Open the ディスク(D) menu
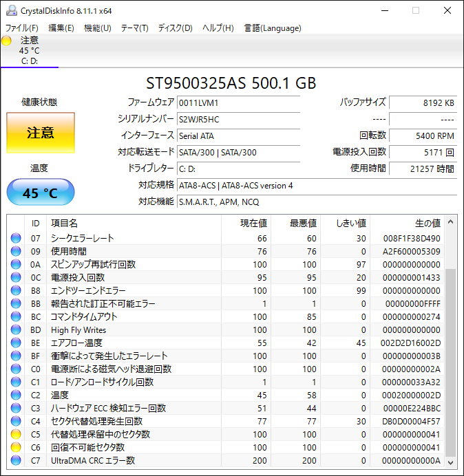This screenshot has width=464, height=476. [x=176, y=28]
